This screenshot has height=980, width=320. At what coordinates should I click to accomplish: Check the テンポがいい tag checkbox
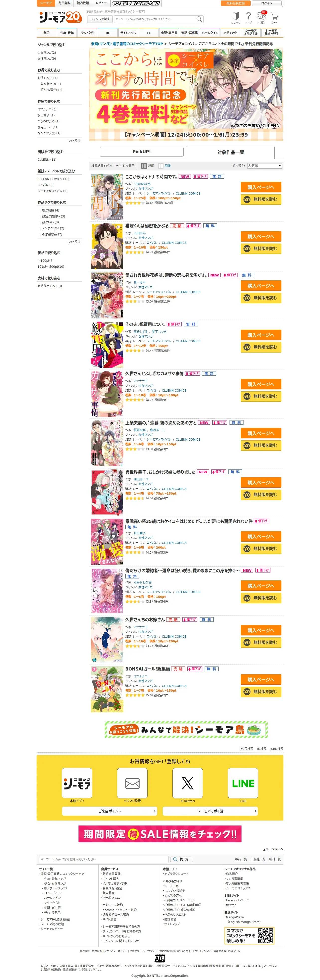39,228
